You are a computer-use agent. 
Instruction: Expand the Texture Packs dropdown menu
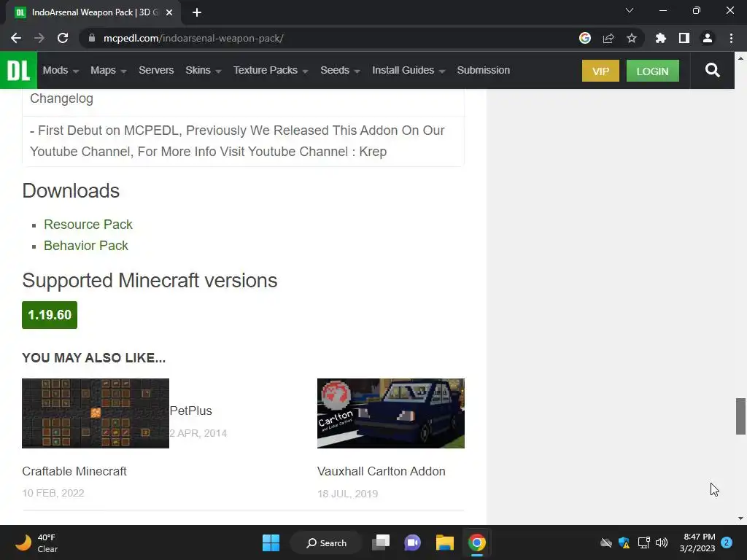coord(271,70)
